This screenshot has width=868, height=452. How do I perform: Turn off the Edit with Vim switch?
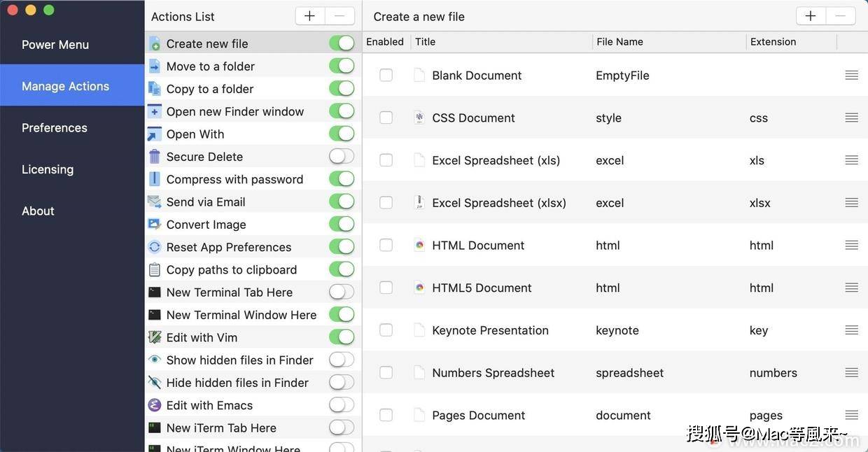click(342, 337)
